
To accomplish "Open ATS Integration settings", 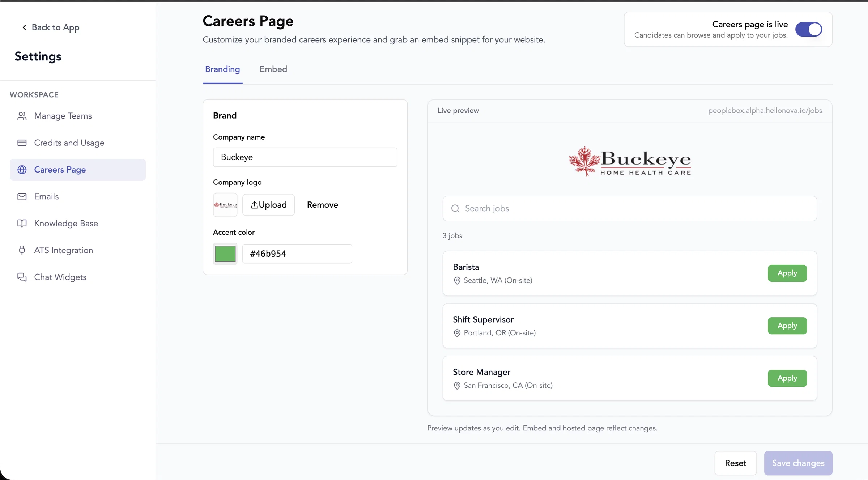I will tap(78, 250).
